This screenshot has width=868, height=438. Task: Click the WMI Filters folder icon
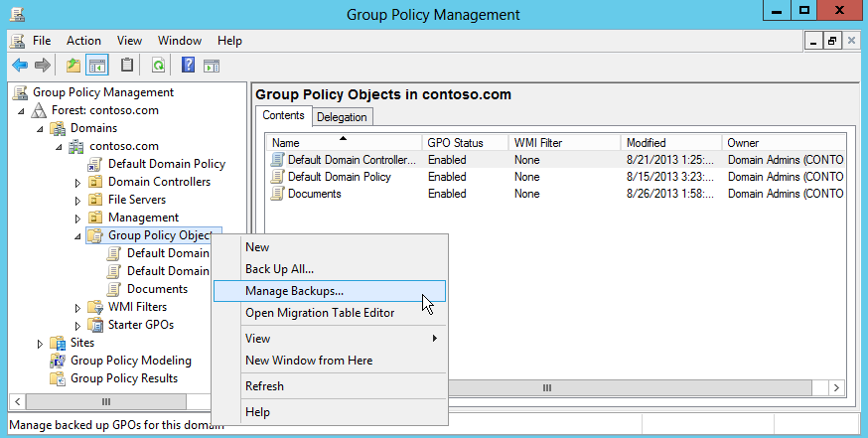coord(95,307)
